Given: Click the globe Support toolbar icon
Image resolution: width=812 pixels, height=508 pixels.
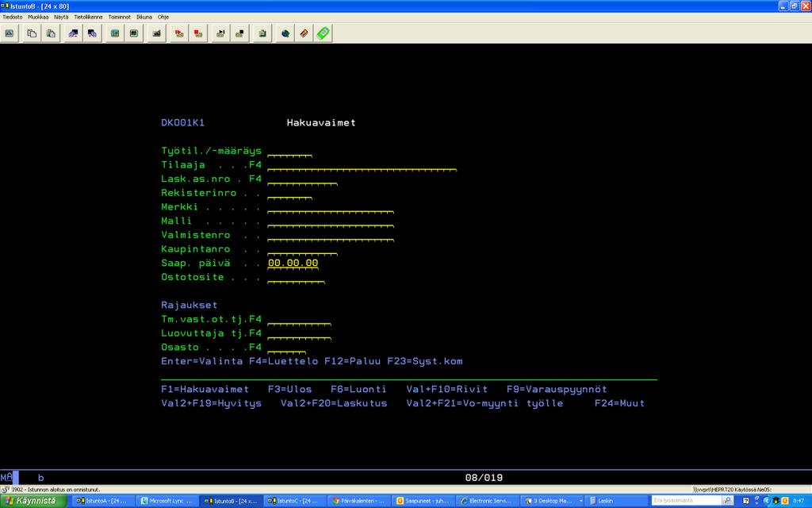Looking at the screenshot, I should [285, 33].
